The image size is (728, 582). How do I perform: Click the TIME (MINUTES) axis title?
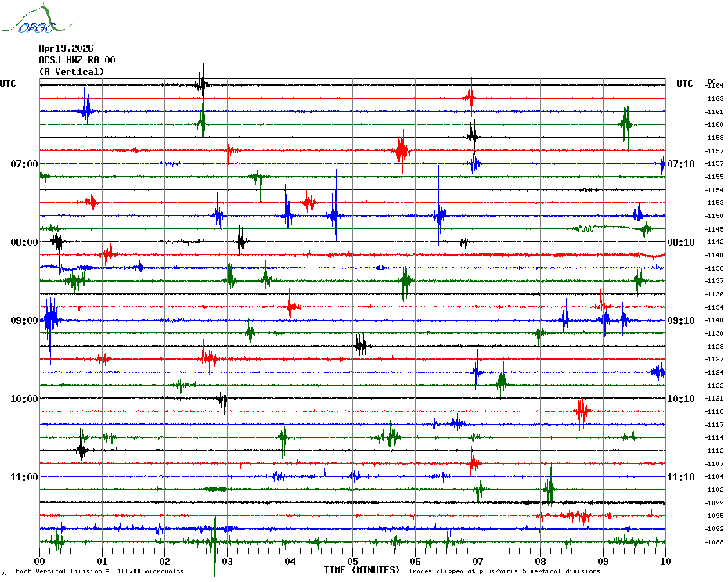coord(362,571)
